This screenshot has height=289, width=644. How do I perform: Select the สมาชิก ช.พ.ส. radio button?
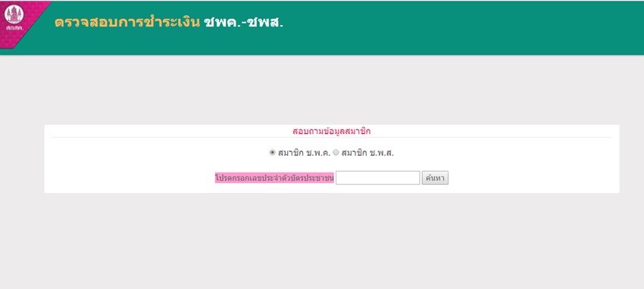point(336,153)
